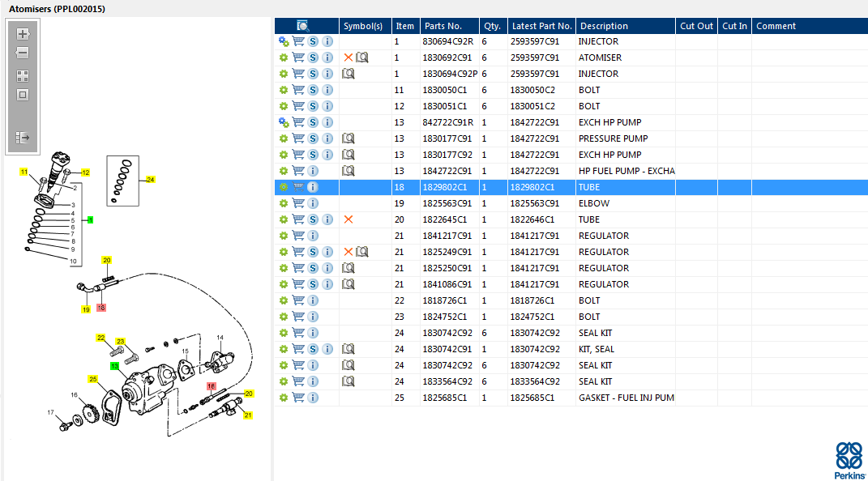
Task: Click the blue gears icon for 842722C91R
Action: coord(284,122)
